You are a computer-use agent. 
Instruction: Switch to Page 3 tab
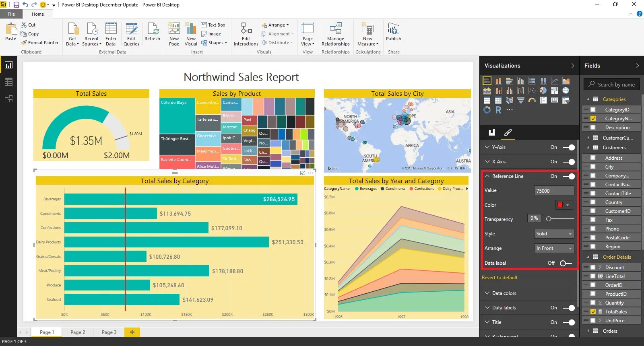(x=109, y=332)
